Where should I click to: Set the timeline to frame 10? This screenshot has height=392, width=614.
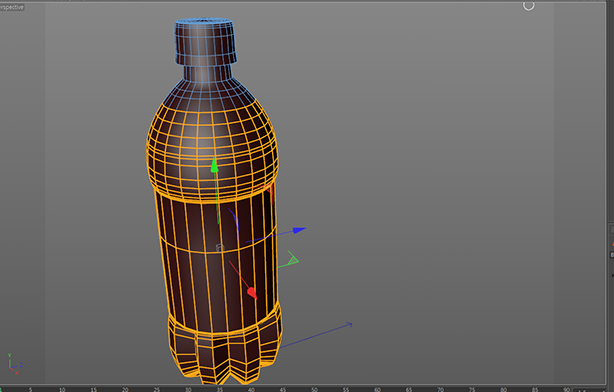point(62,389)
